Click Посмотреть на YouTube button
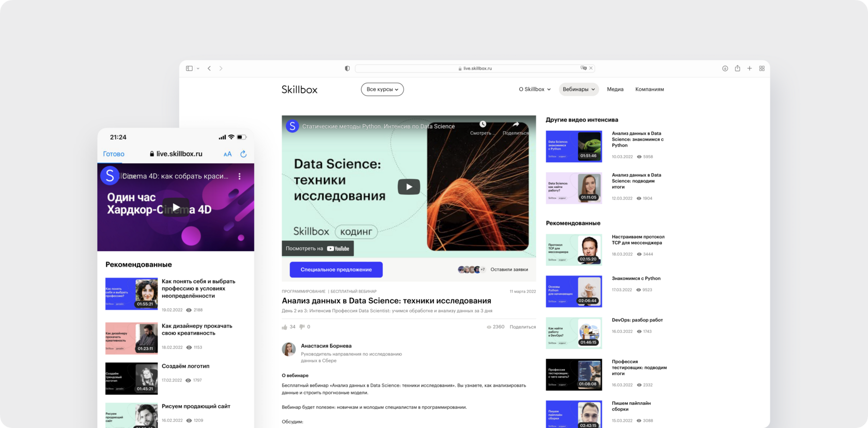Viewport: 868px width, 428px height. [x=318, y=249]
